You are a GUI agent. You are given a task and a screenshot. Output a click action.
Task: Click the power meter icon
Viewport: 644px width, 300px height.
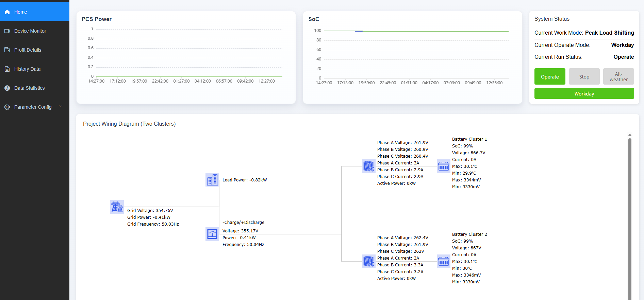[212, 234]
